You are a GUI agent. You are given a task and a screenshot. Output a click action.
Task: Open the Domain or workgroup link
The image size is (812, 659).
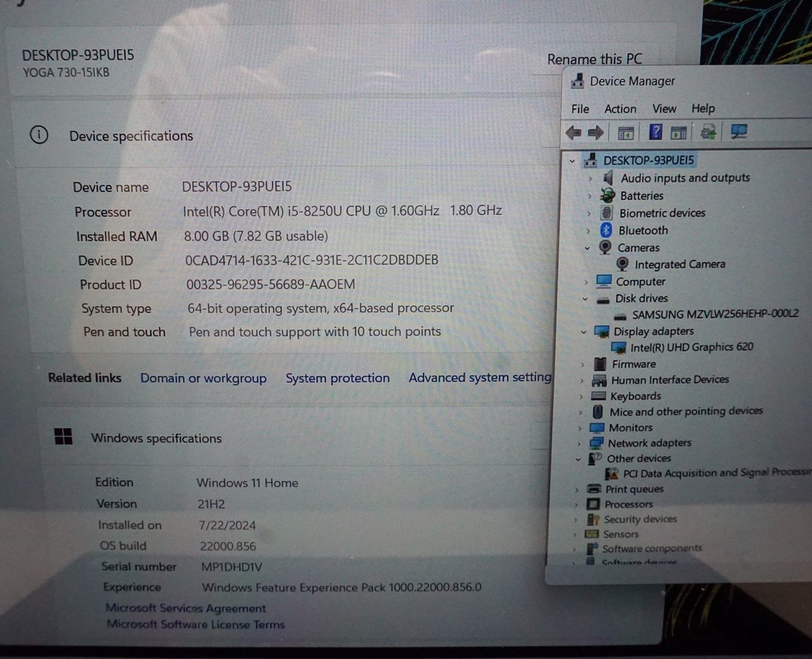point(203,378)
